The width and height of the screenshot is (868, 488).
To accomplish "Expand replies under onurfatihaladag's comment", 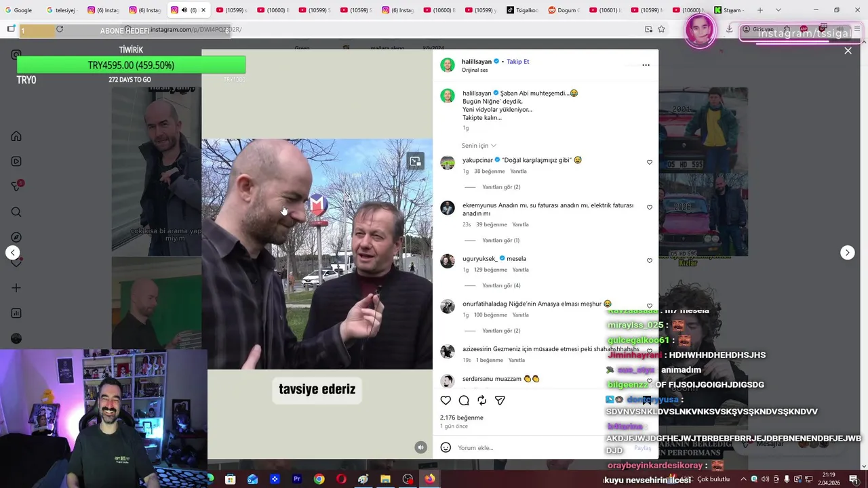I will click(501, 331).
